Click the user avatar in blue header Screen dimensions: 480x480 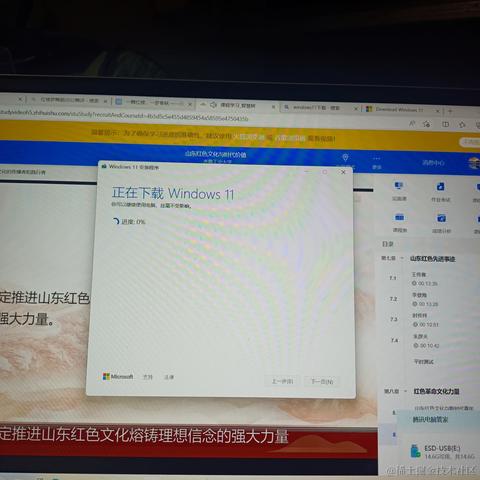(474, 163)
